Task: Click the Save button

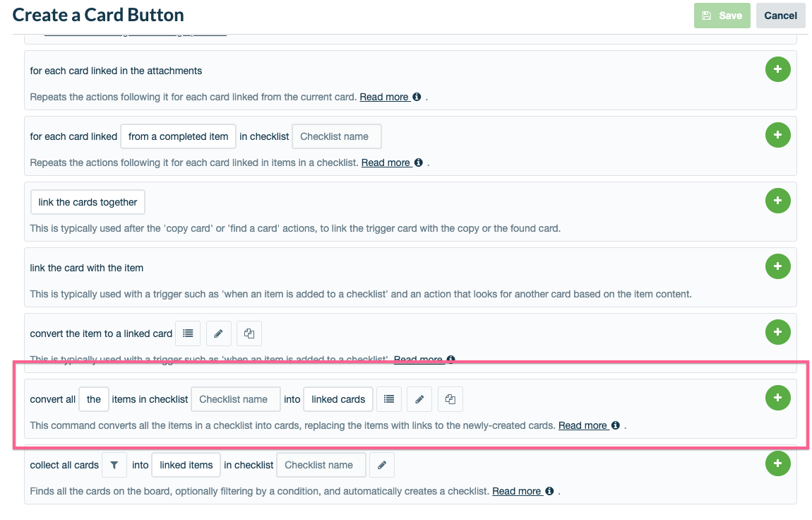Action: tap(722, 15)
